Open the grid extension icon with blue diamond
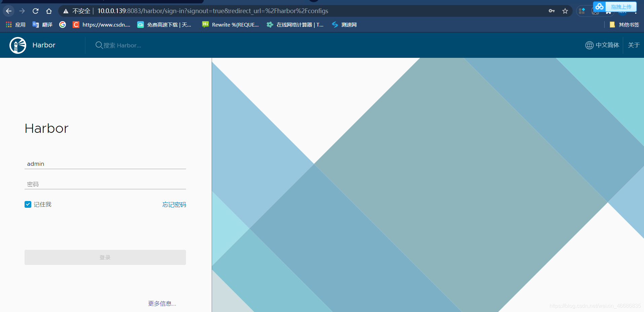The width and height of the screenshot is (644, 312). 582,11
